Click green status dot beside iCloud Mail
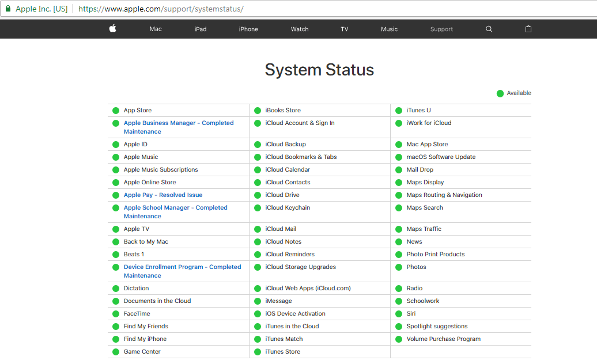Viewport: 597px width, 364px height. 258,229
